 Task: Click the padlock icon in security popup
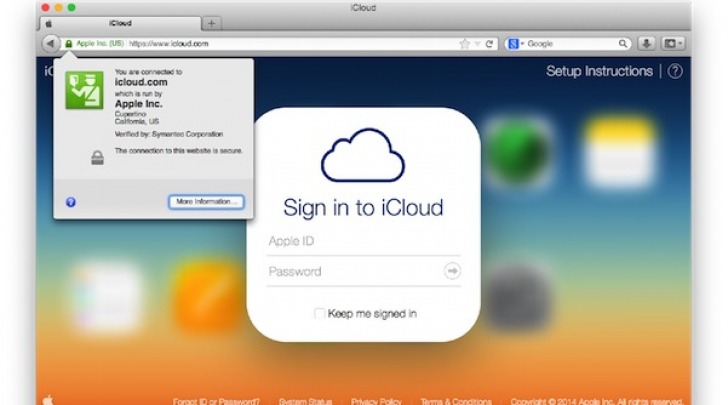(x=98, y=158)
